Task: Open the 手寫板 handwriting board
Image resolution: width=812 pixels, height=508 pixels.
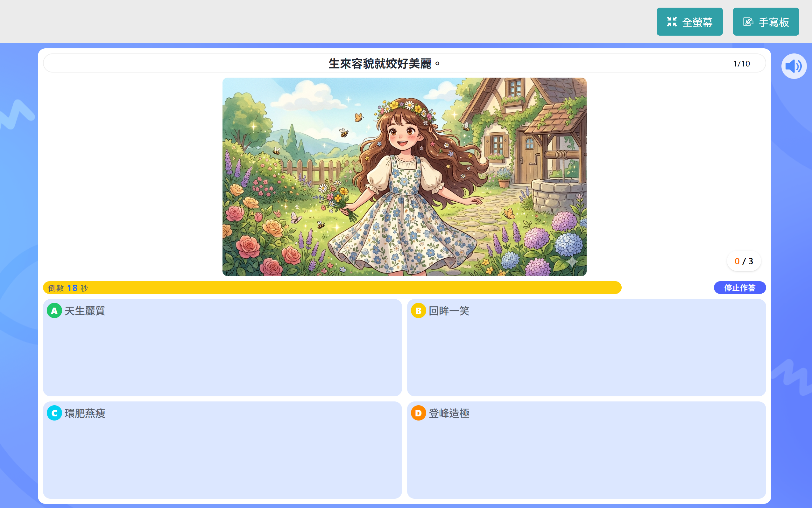Action: pos(766,22)
